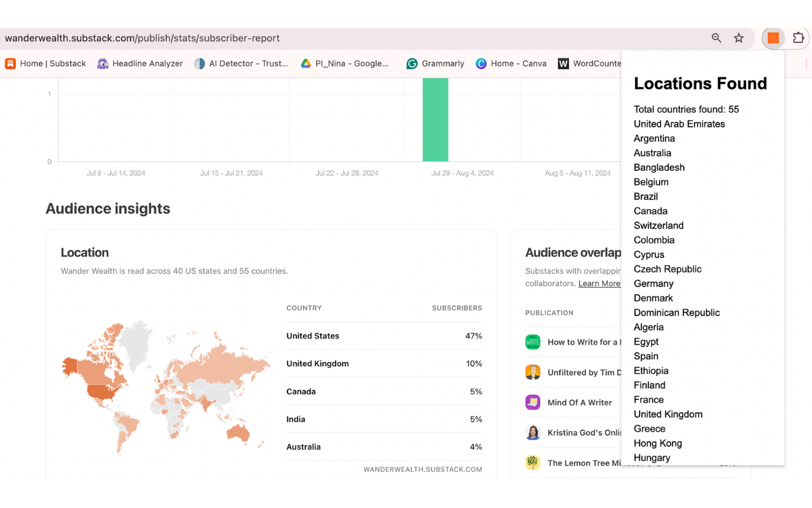Viewport: 812px width, 508px height.
Task: Follow the Learn More link
Action: 599,283
